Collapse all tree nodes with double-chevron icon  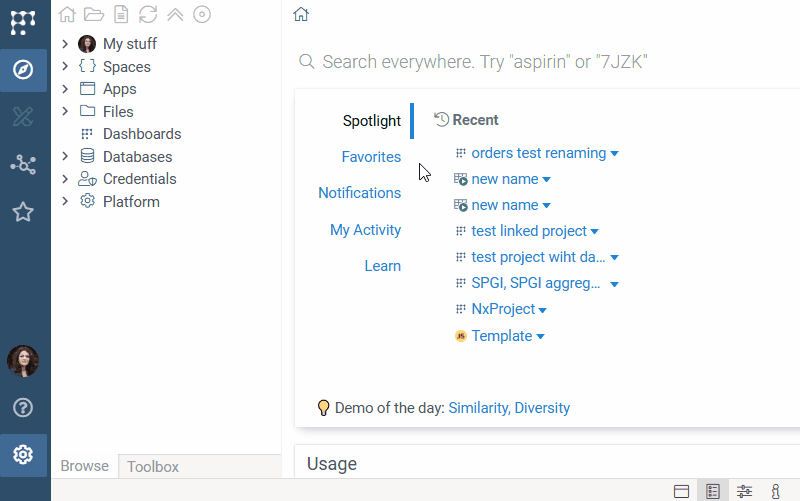[x=175, y=14]
